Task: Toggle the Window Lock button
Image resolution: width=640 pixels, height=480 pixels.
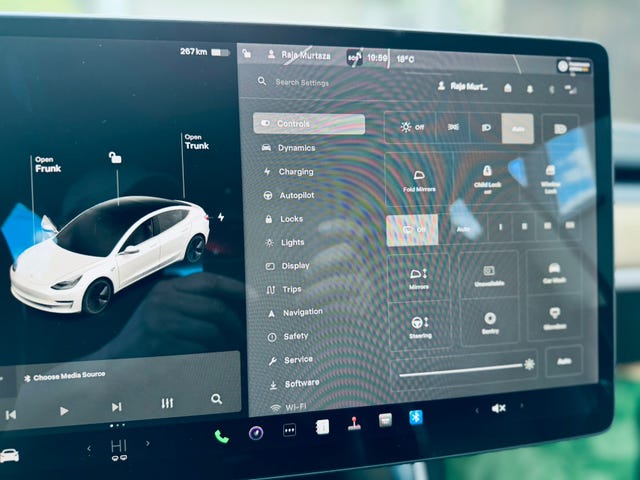Action: click(x=550, y=179)
